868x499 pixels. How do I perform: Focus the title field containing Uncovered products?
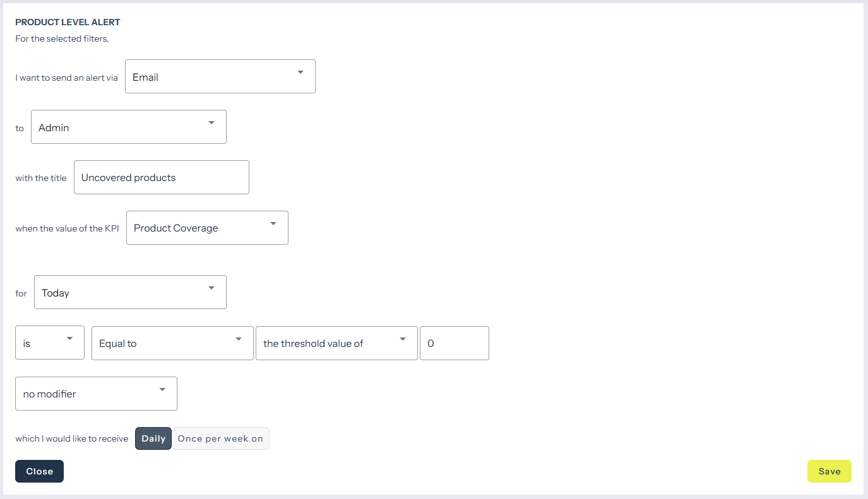click(x=161, y=178)
